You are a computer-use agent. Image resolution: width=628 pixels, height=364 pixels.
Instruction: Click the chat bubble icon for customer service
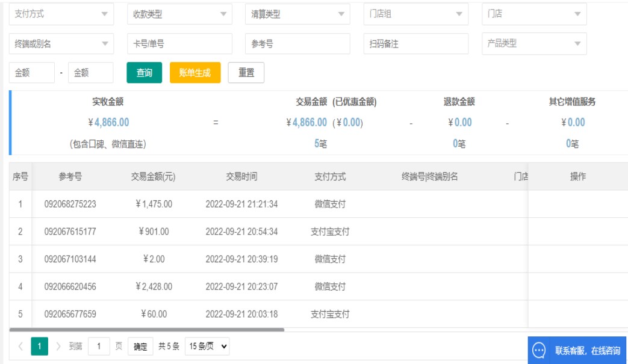click(x=539, y=350)
